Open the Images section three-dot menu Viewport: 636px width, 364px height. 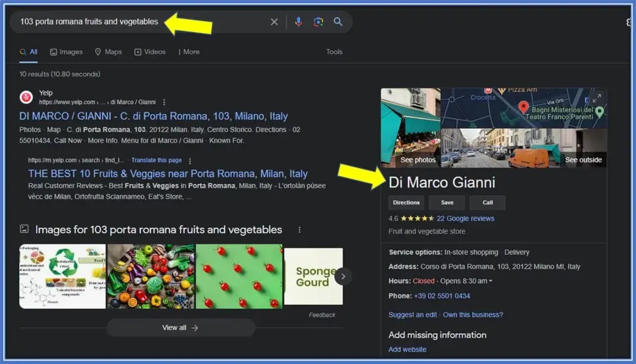[299, 230]
